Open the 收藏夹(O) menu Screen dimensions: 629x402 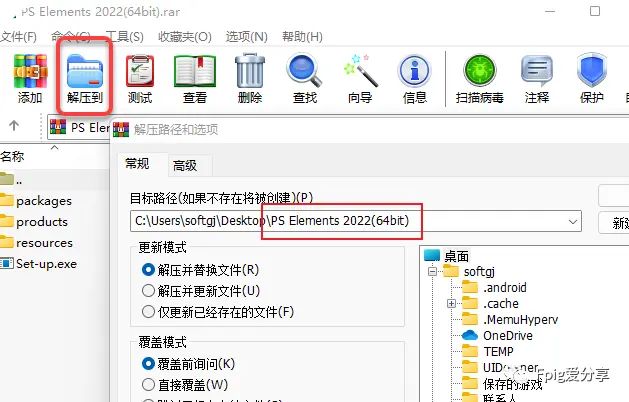[x=185, y=37]
